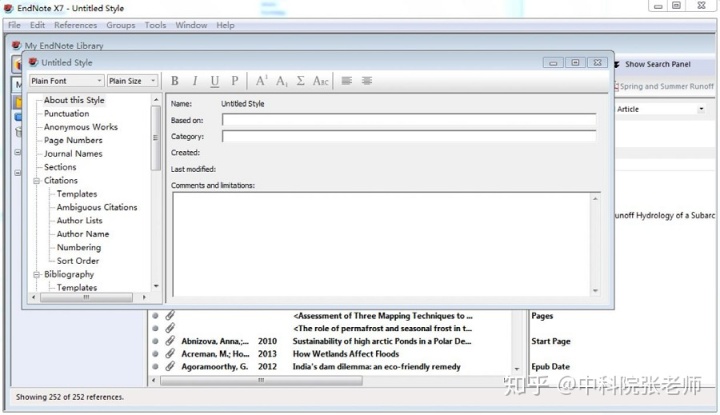Image resolution: width=720 pixels, height=415 pixels.
Task: Open the Groups menu
Action: click(121, 25)
